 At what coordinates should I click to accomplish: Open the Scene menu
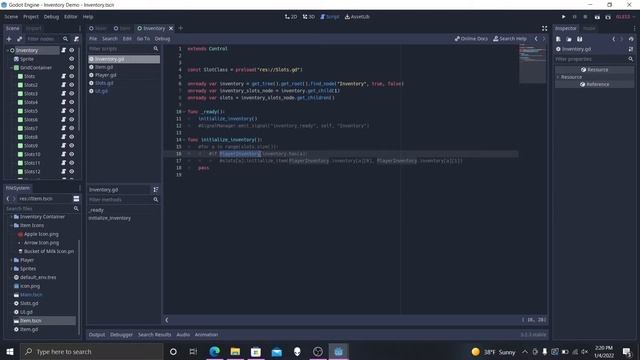tap(11, 17)
